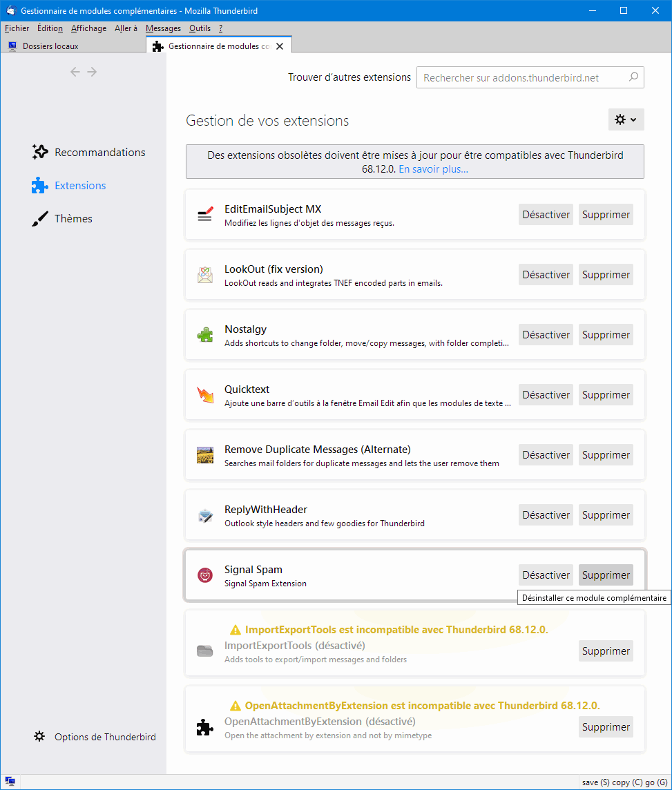The width and height of the screenshot is (672, 790).
Task: Remove the Quicktext extension
Action: coord(606,394)
